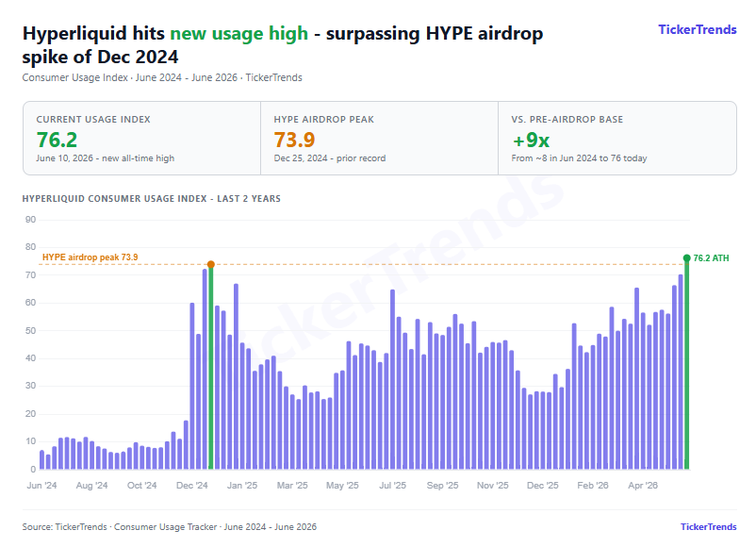Click the 'CURRENT USAGE INDEX' card label
The width and height of the screenshot is (756, 547).
click(93, 119)
